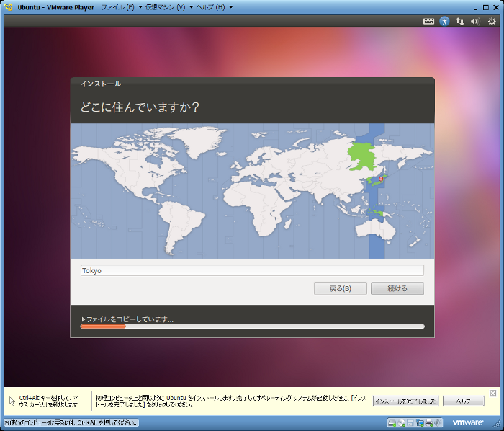
Task: Click the dropdown arrow next to ヘルプ(H)
Action: (231, 7)
